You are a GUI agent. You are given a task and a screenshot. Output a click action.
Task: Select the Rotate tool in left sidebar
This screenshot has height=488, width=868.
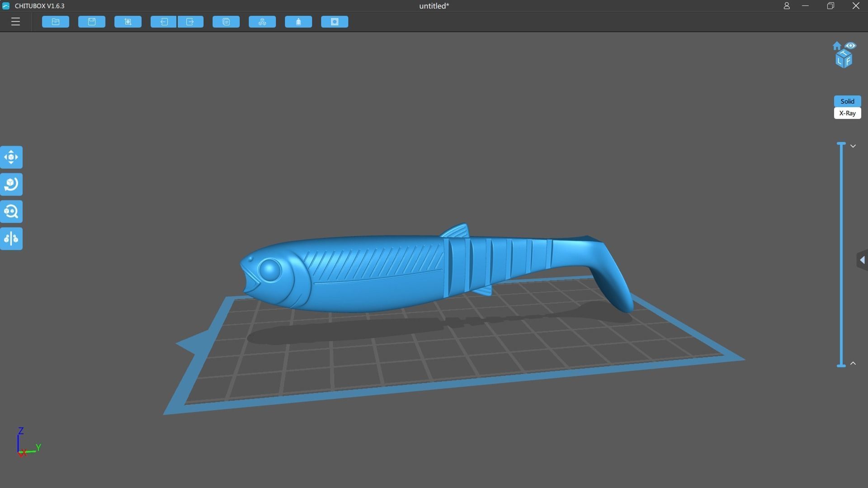click(11, 184)
